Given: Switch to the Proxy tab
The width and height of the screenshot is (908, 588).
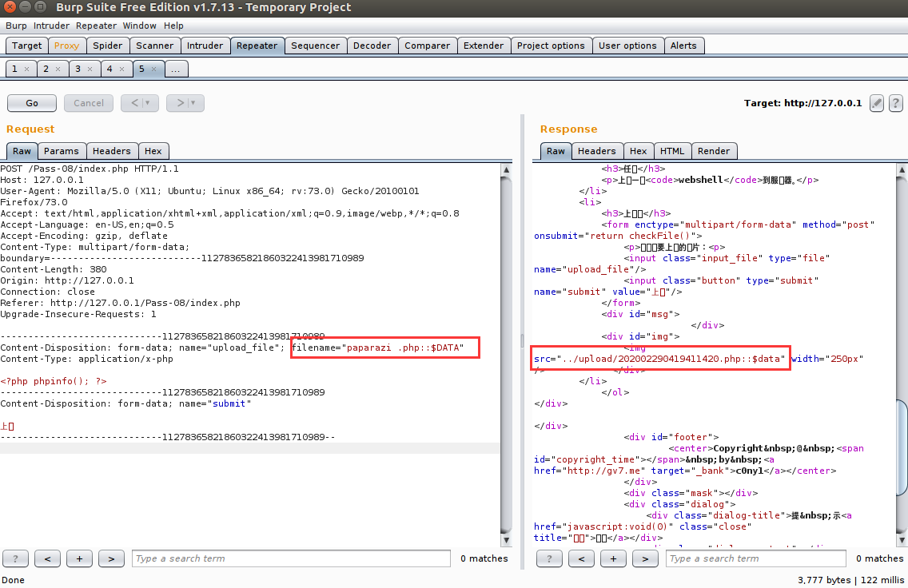Looking at the screenshot, I should (x=66, y=46).
